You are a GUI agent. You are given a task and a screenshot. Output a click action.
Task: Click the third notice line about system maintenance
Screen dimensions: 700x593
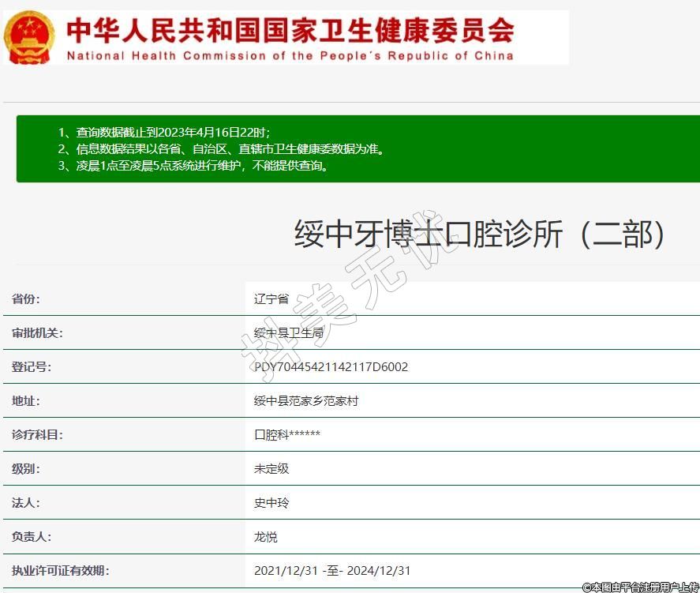coord(193,166)
